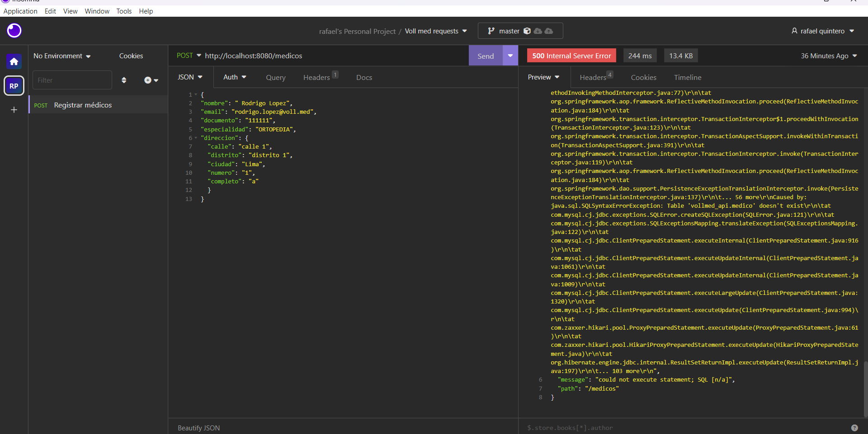Switch to the request Headers tab

(x=320, y=77)
